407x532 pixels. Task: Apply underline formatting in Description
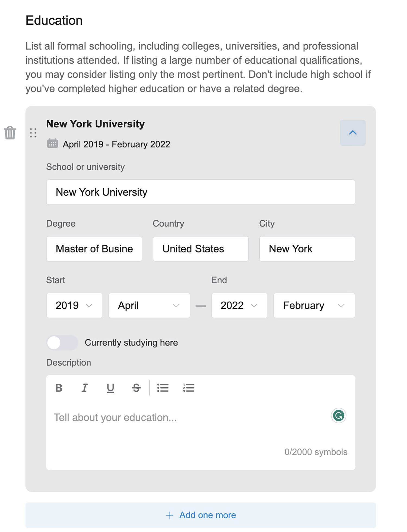coord(110,388)
